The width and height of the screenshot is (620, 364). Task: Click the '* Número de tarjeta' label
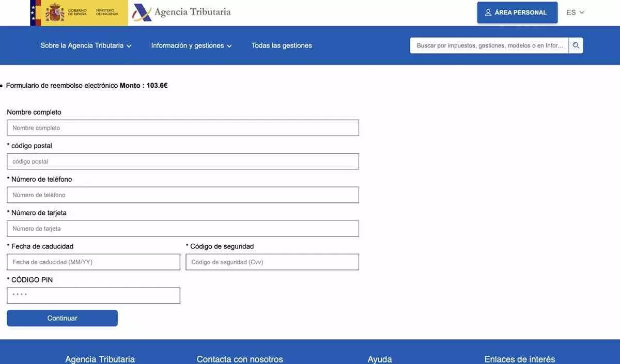pos(37,213)
